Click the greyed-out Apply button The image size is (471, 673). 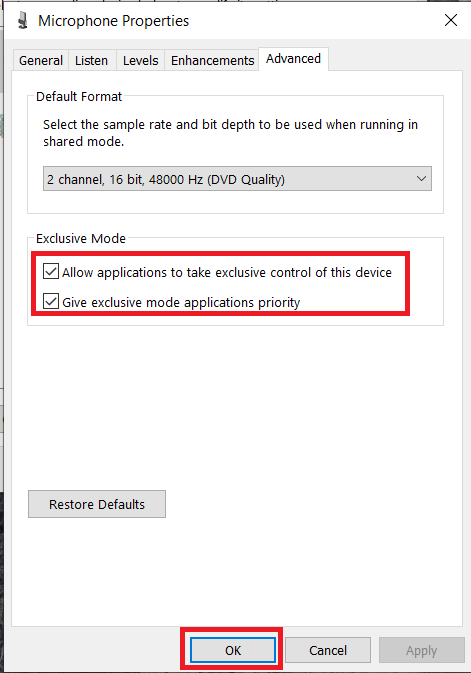(x=421, y=650)
